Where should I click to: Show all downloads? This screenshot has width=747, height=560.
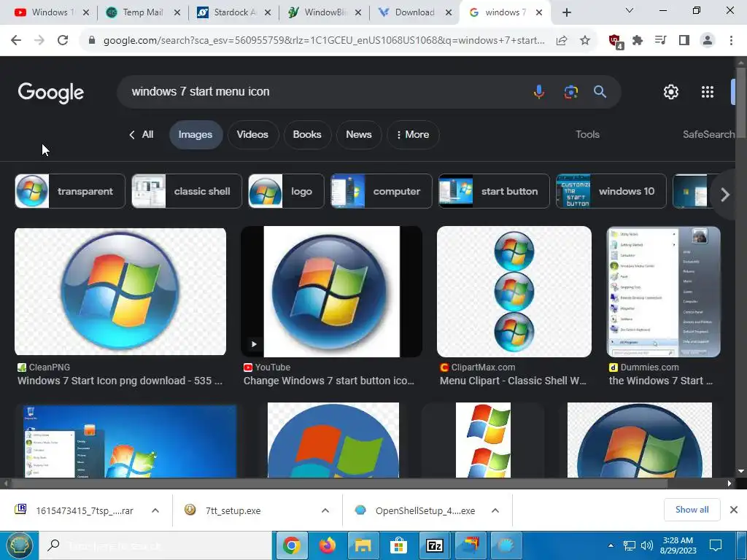692,510
